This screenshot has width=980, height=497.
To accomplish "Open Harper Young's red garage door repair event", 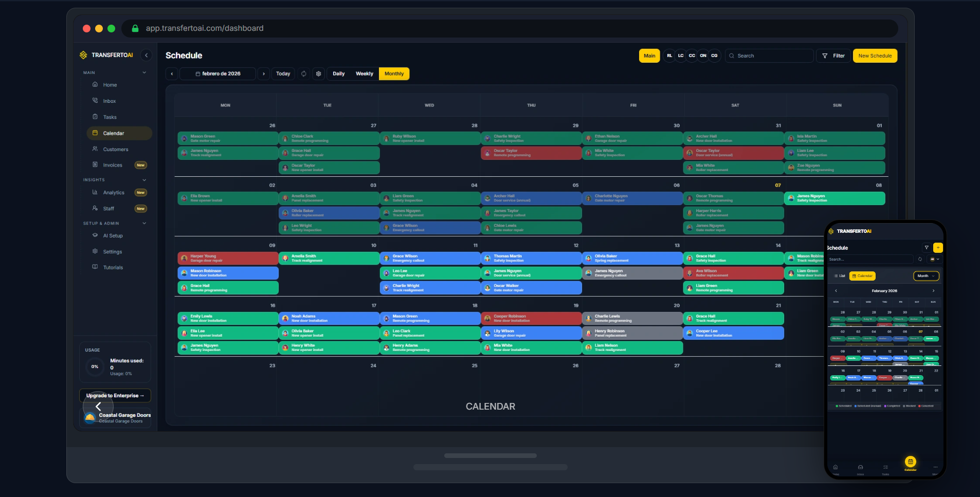I will point(228,258).
